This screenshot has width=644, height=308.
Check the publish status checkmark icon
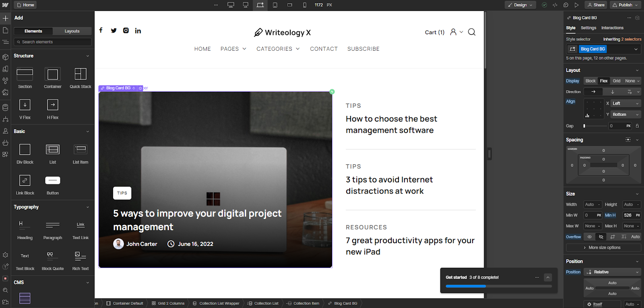pyautogui.click(x=544, y=5)
